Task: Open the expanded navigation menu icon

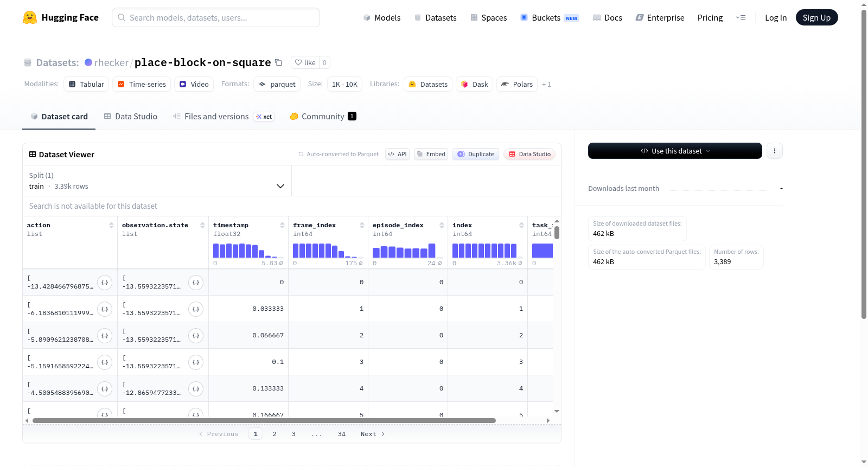Action: click(x=741, y=17)
